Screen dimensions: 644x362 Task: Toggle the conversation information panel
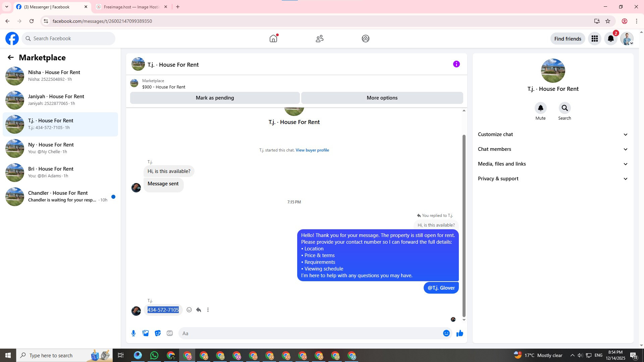click(456, 64)
